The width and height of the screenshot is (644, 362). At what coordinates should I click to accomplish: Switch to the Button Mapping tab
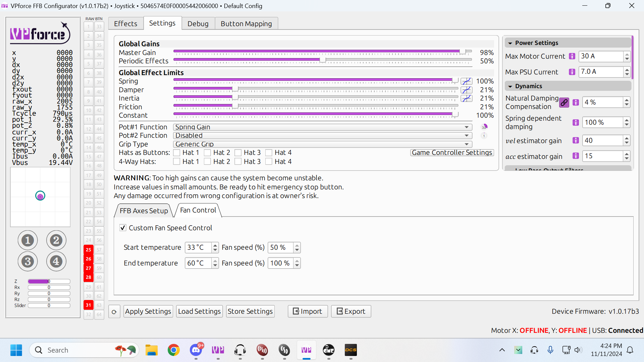[246, 24]
